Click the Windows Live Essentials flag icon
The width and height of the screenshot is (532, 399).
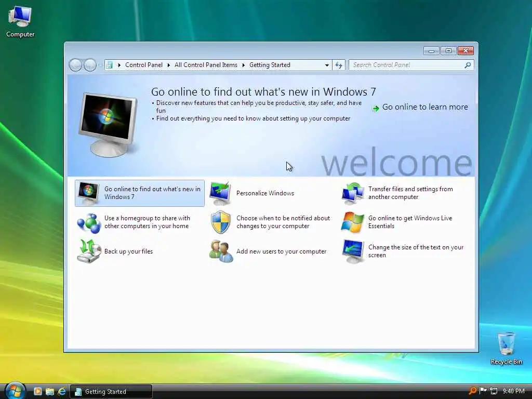pos(353,222)
